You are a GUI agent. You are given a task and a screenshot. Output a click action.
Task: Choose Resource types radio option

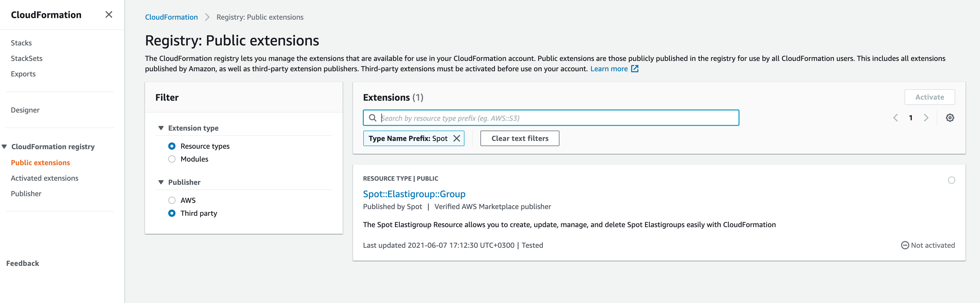click(x=172, y=146)
